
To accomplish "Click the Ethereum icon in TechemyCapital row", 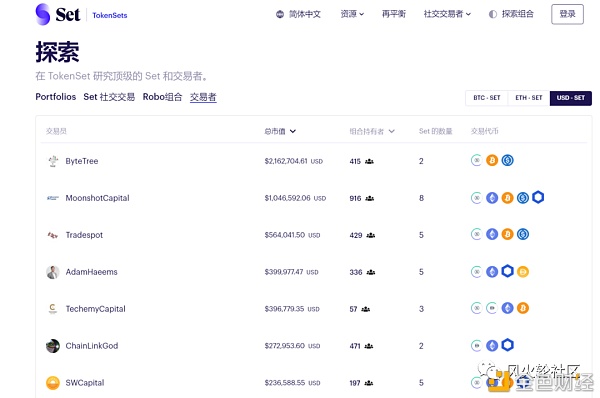I will 507,308.
